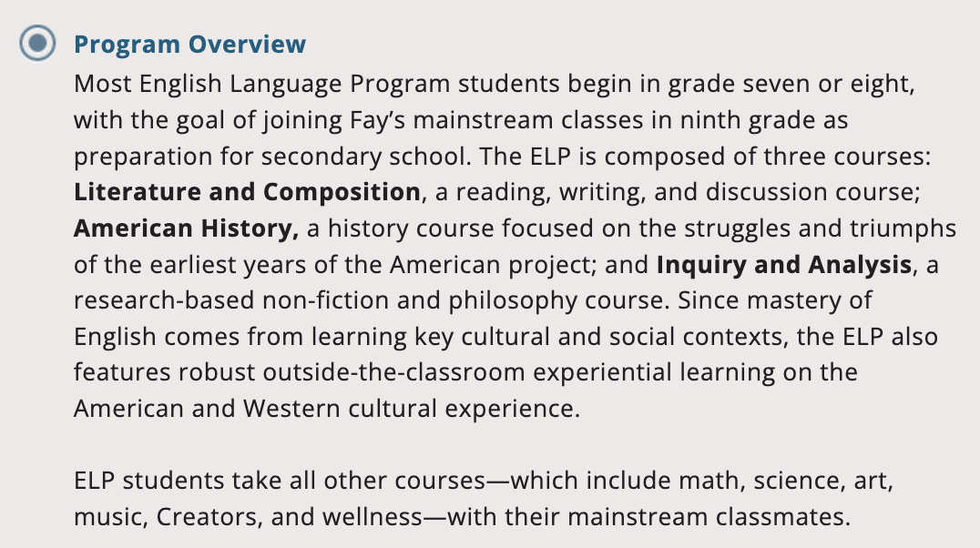Click the words struggles and triumphs
The width and height of the screenshot is (980, 548).
(820, 228)
